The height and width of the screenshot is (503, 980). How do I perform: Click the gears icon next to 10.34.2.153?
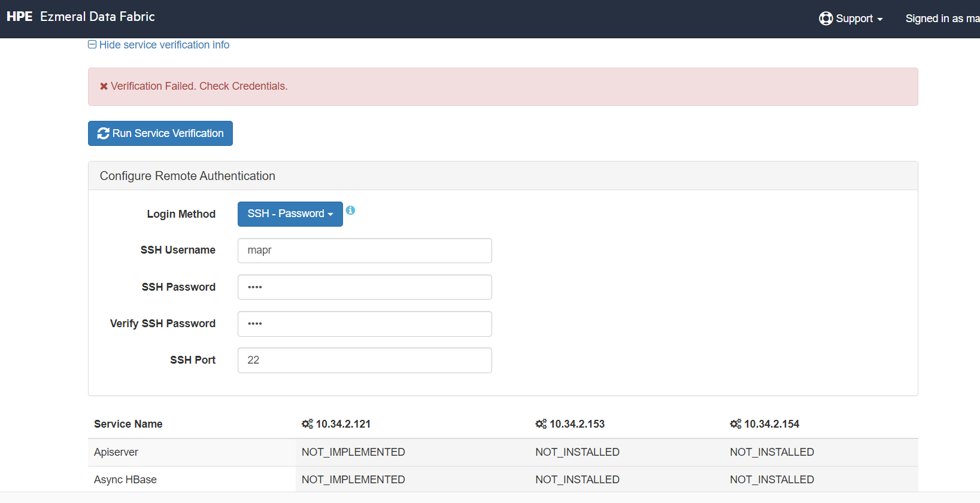tap(541, 424)
